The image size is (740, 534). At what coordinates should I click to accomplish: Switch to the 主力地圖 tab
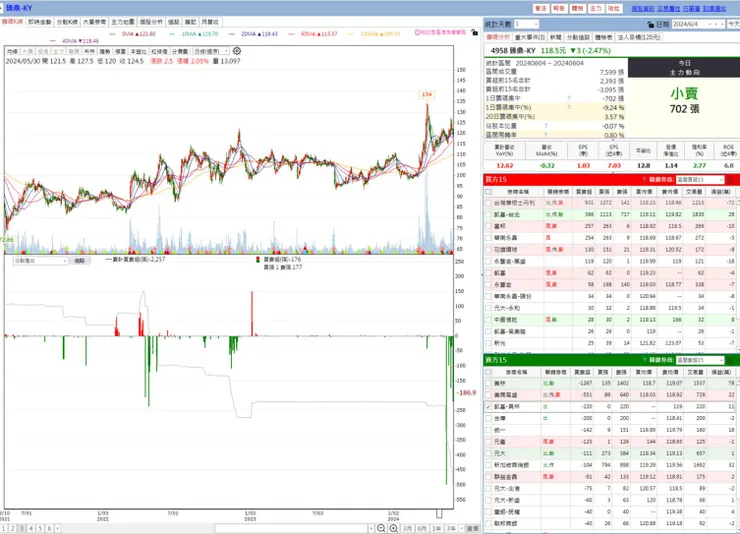123,22
